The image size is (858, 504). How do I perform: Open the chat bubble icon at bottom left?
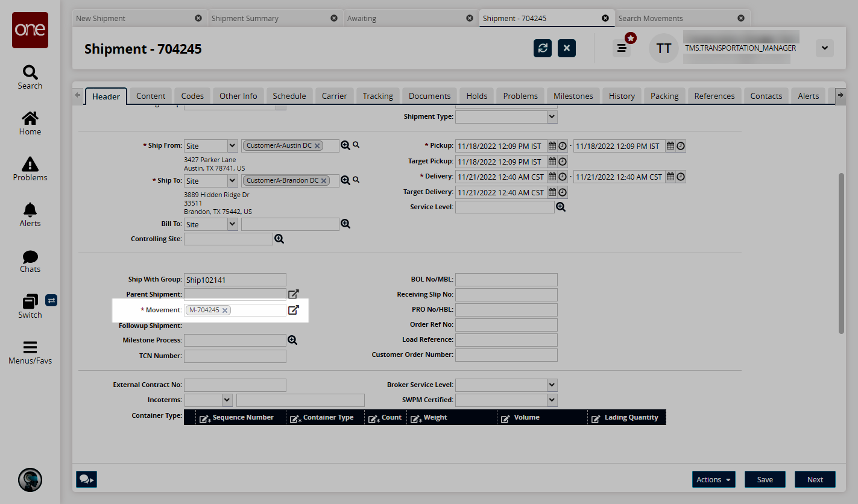click(86, 479)
